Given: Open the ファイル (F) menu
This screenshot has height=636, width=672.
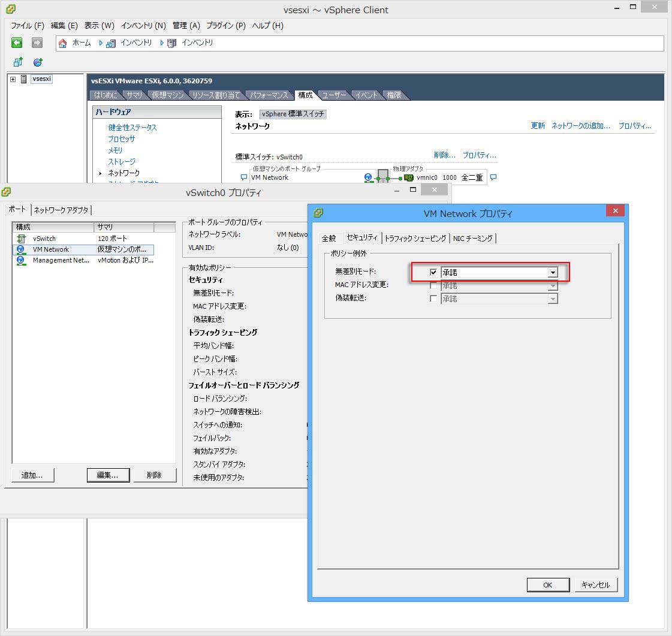Looking at the screenshot, I should [28, 26].
